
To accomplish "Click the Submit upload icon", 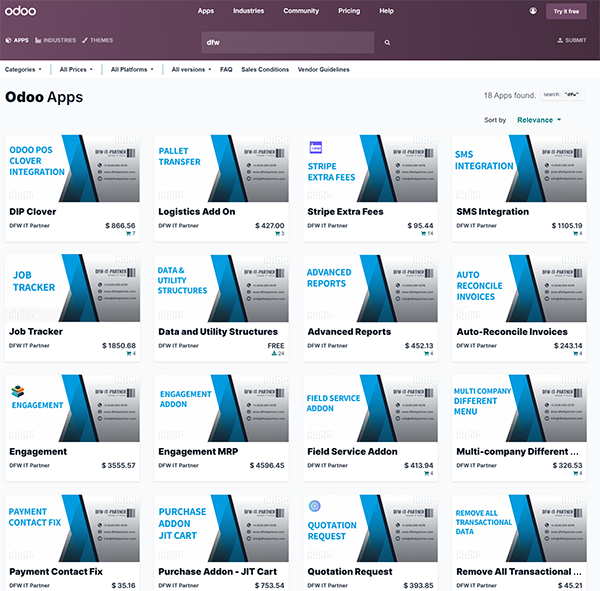I will 560,40.
